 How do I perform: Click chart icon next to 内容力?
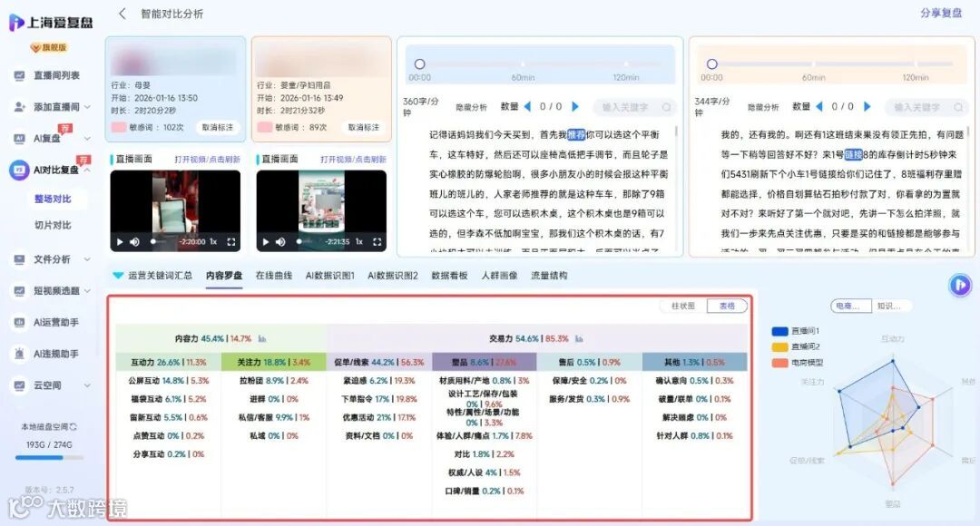[262, 338]
